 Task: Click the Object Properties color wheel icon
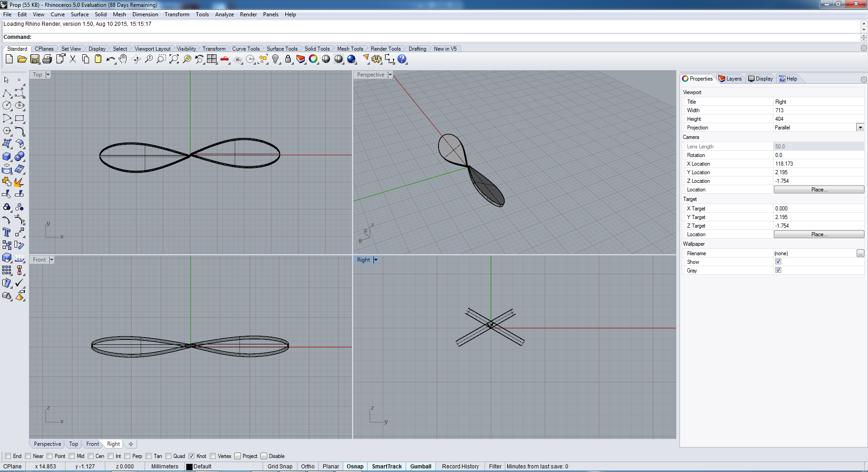pos(313,59)
